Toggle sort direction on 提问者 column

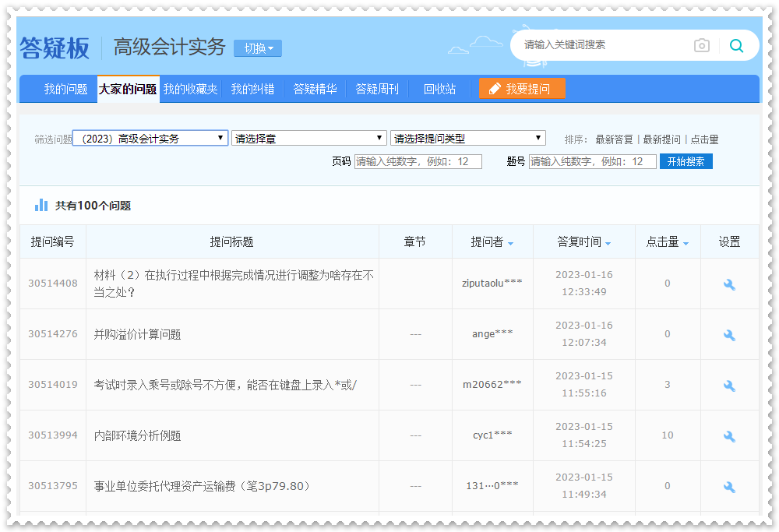coord(511,241)
